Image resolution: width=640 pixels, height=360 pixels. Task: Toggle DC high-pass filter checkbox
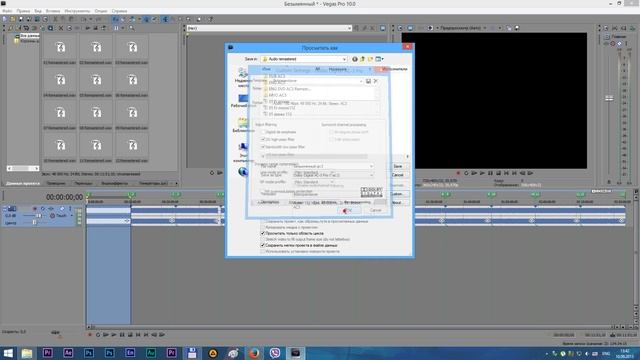pyautogui.click(x=263, y=140)
